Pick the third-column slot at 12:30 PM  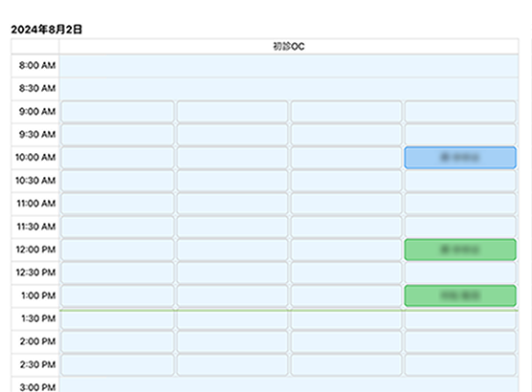pos(346,272)
